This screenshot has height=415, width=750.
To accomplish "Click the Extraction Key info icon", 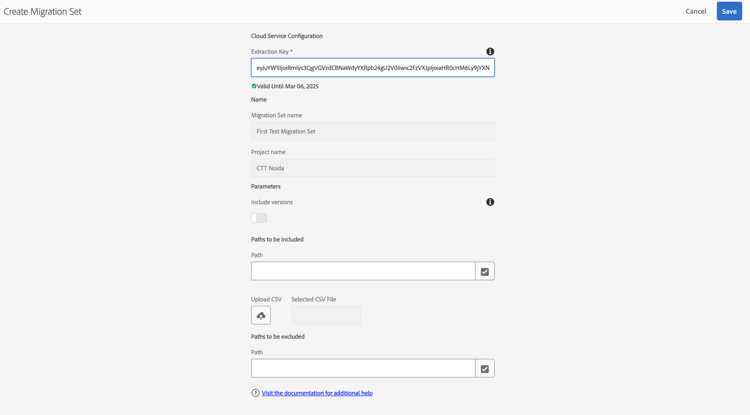I will coord(490,51).
